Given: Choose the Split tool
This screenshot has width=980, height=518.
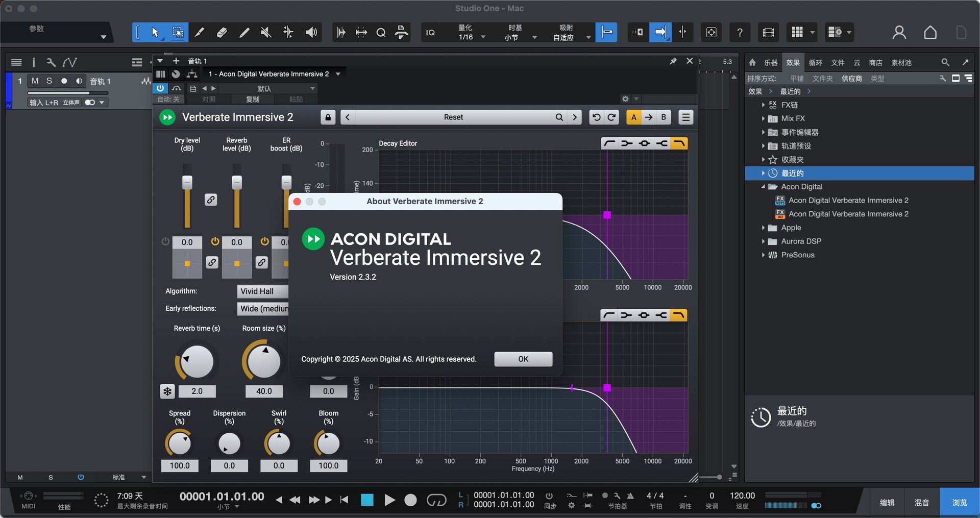Looking at the screenshot, I should pyautogui.click(x=200, y=33).
